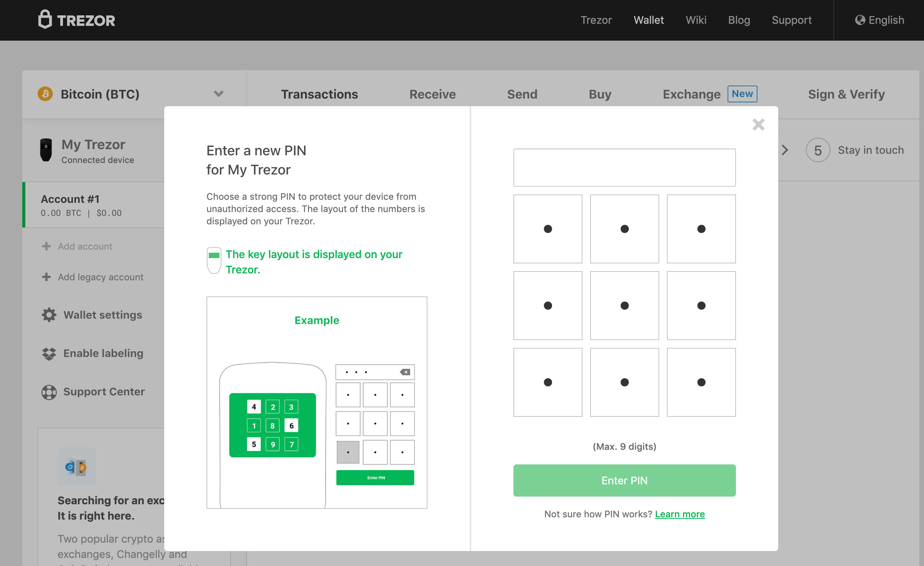
Task: Click the exchange promo thumbnail image
Action: (x=77, y=467)
